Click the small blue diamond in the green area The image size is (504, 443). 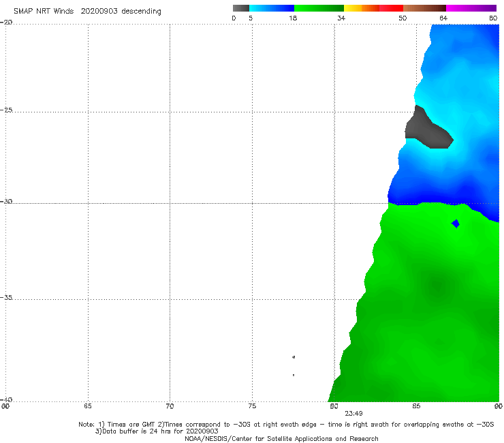pyautogui.click(x=456, y=224)
